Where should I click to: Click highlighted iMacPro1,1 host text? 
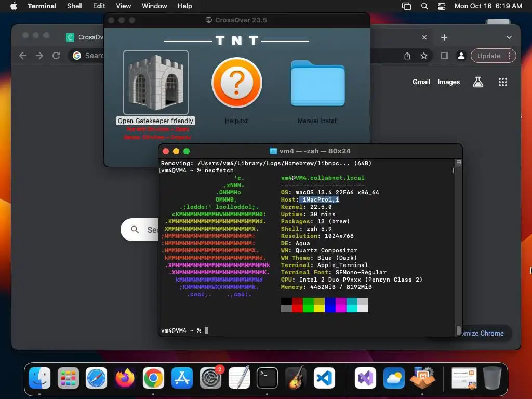(x=320, y=199)
